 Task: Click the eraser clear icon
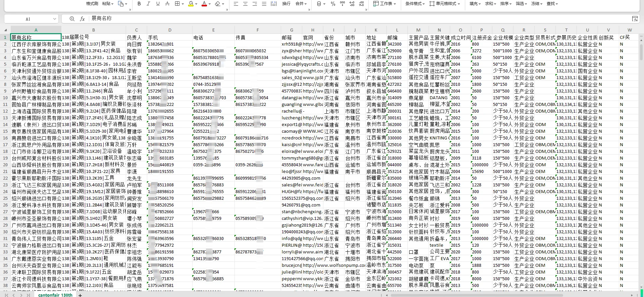(x=217, y=4)
